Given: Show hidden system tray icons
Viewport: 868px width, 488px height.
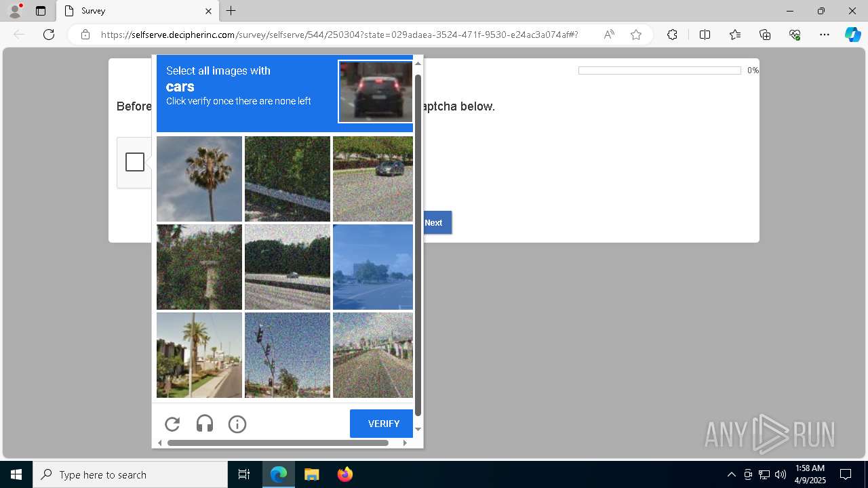Looking at the screenshot, I should (x=731, y=474).
